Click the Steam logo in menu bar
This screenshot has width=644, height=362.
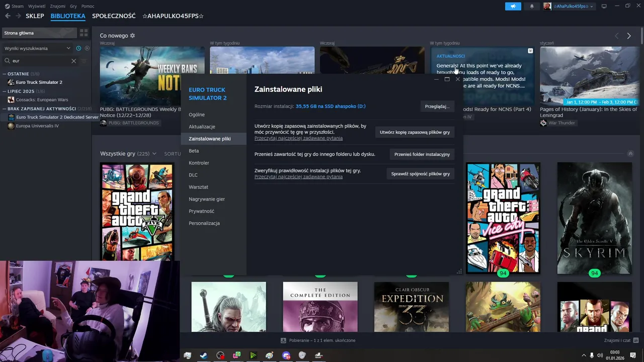tap(7, 6)
